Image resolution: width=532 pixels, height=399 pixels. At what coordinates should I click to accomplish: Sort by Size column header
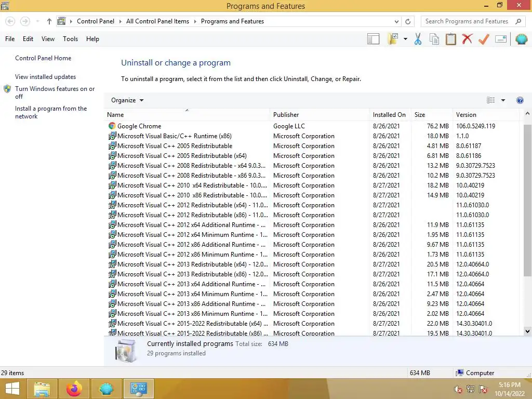click(x=432, y=115)
